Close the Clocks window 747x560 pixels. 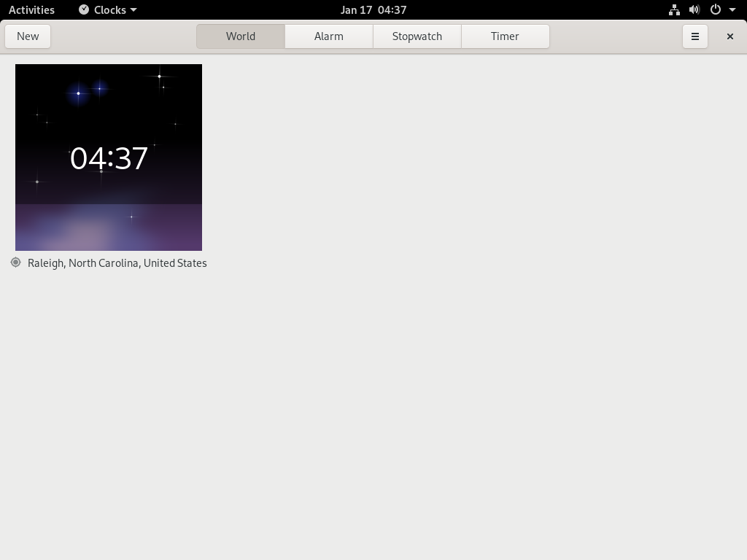[x=729, y=36]
